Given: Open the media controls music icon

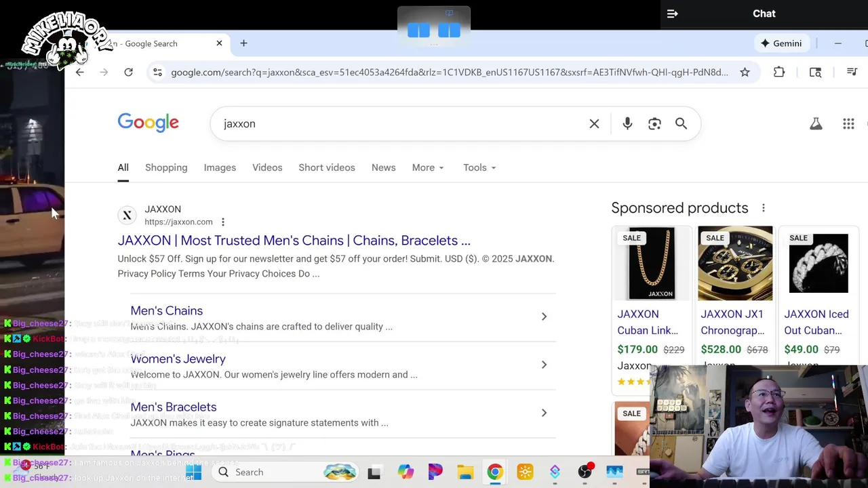Looking at the screenshot, I should (x=852, y=72).
